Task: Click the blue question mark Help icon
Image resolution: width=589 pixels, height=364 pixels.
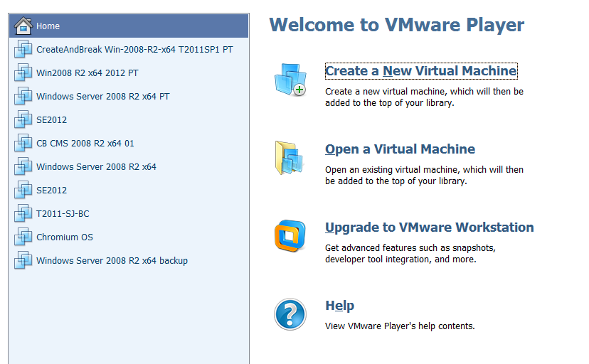Action: pos(290,314)
